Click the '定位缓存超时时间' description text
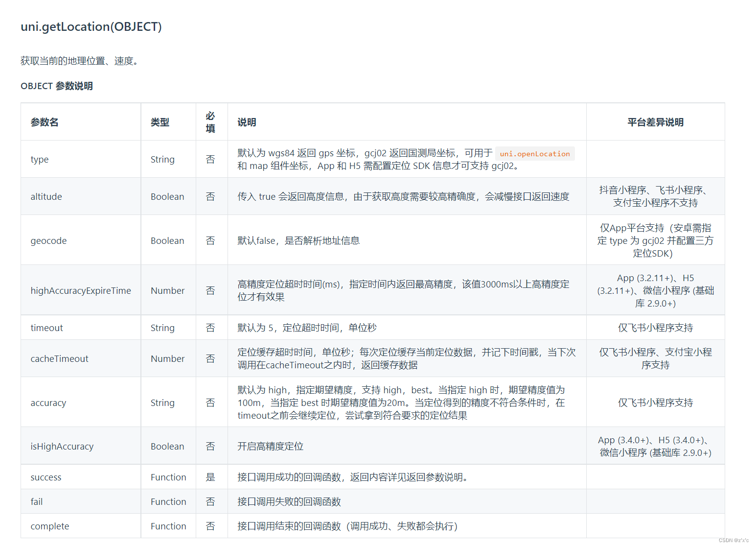Viewport: 756px width, 547px height. click(x=406, y=358)
